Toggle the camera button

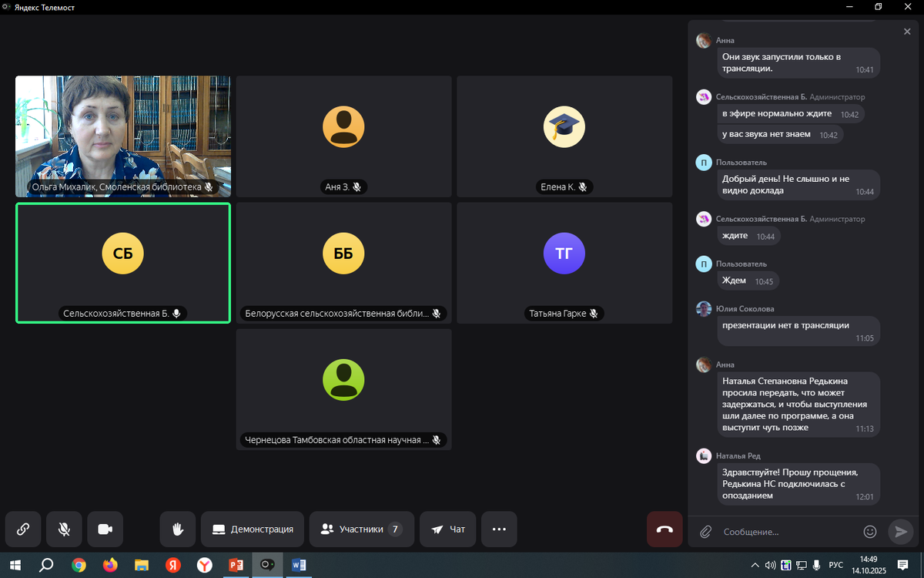click(105, 529)
